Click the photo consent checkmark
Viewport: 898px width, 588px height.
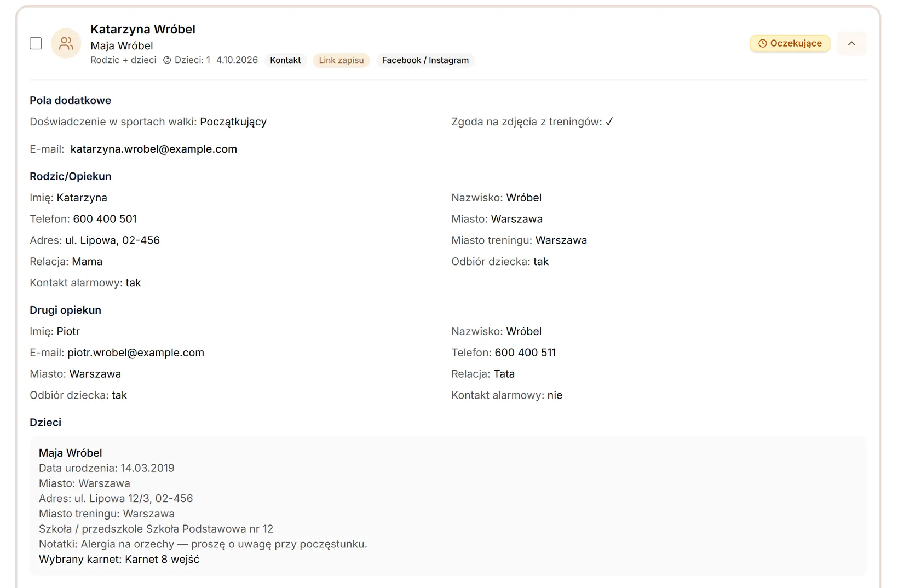tap(609, 122)
